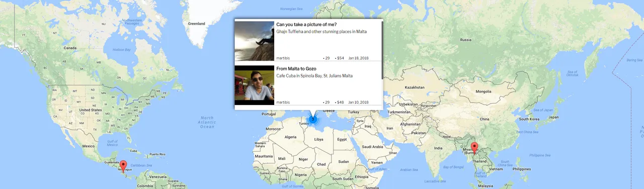Click the 'Mauritania' map label

click(x=263, y=156)
